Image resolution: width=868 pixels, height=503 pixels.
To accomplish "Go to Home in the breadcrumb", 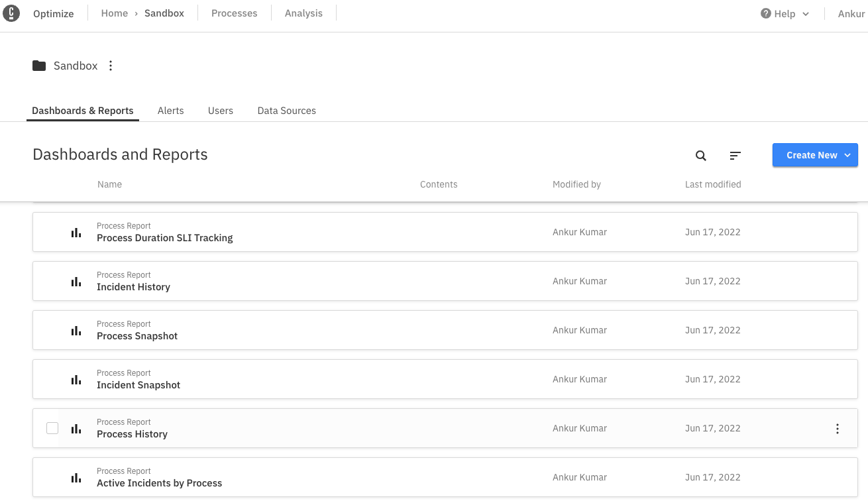I will 115,13.
